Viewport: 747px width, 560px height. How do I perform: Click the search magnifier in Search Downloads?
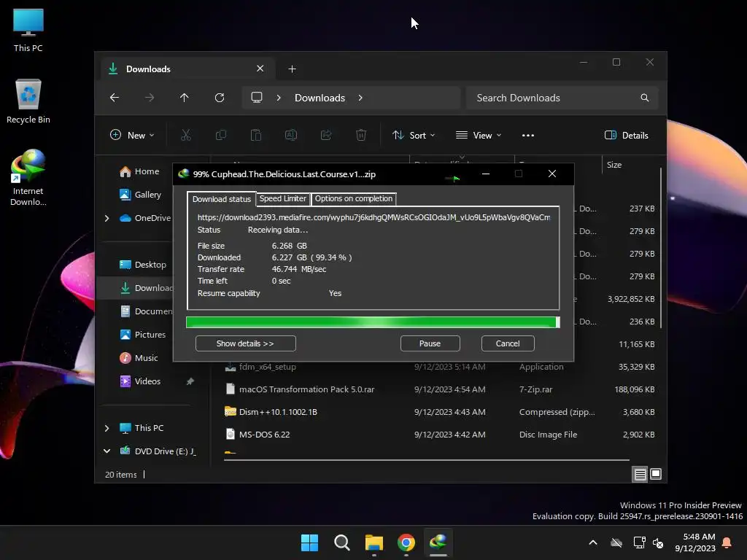tap(645, 98)
